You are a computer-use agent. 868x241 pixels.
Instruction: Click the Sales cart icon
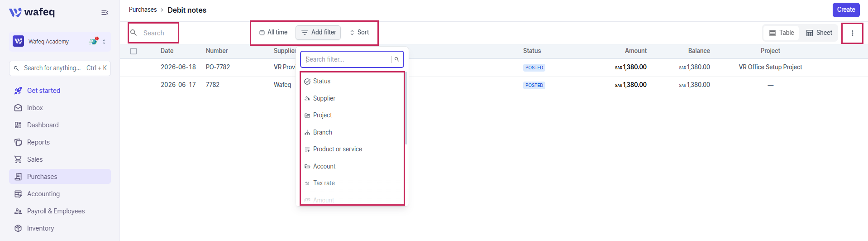(18, 159)
